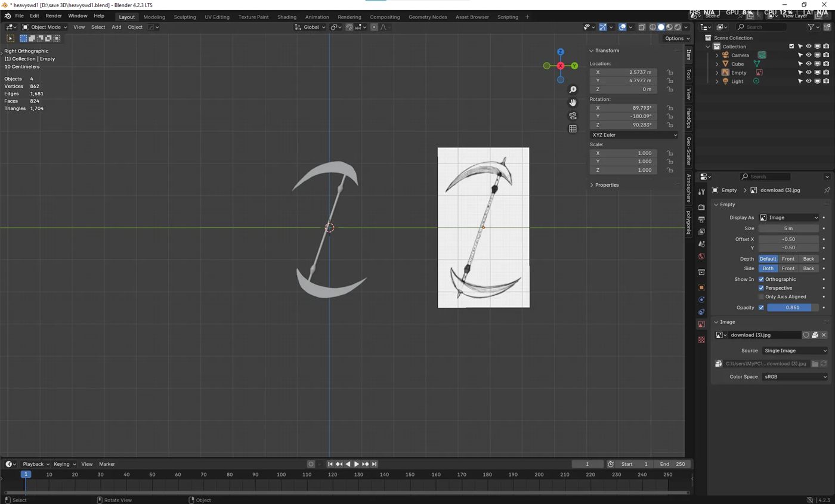The height and width of the screenshot is (504, 835).
Task: Toggle Perspective show-in checkbox
Action: click(x=761, y=288)
